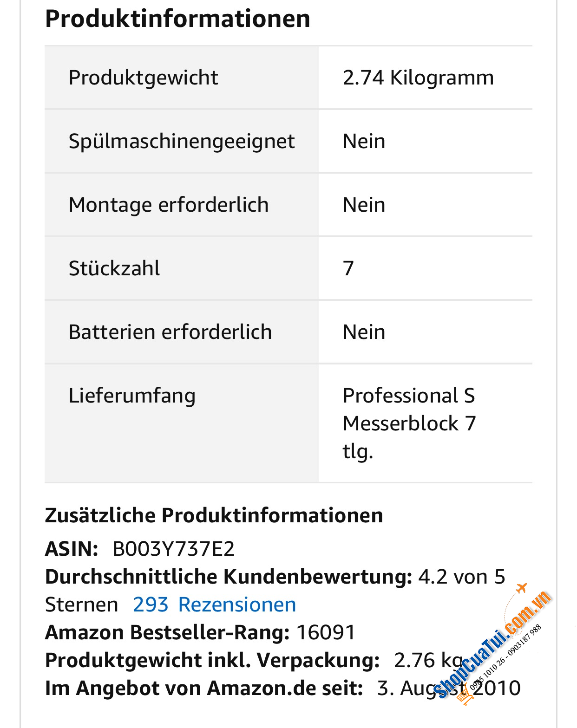Select the Batterien erforderlich label
The height and width of the screenshot is (728, 577).
(170, 332)
